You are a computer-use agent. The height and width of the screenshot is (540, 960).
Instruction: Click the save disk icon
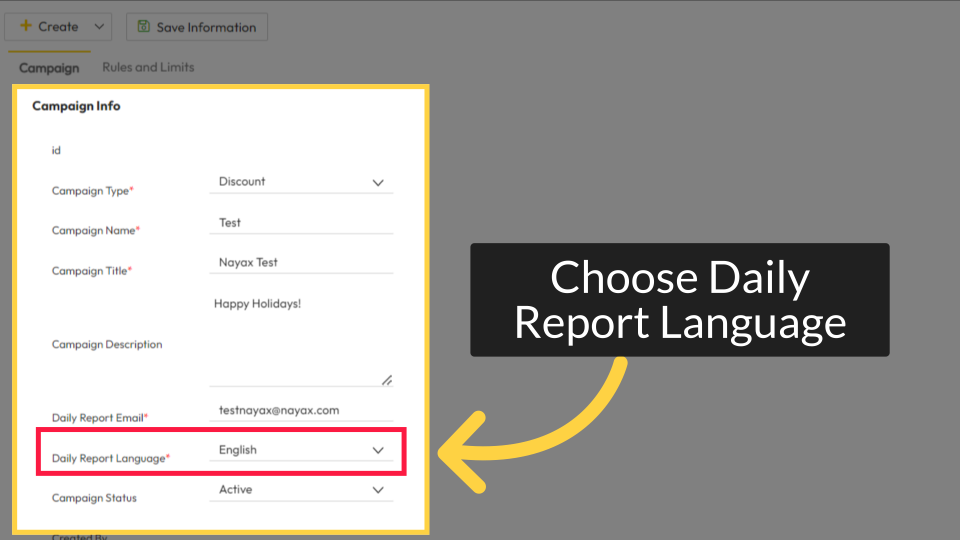[x=143, y=26]
